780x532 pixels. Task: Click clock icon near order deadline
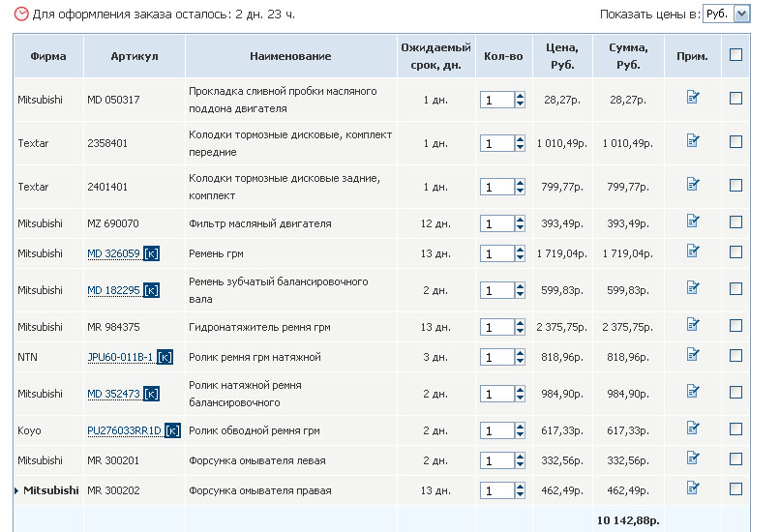pyautogui.click(x=21, y=15)
